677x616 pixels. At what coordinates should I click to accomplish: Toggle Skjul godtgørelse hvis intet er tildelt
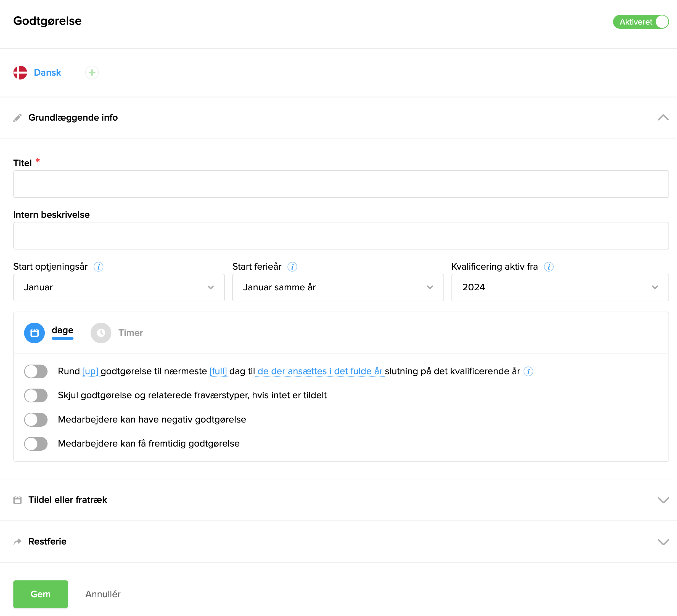tap(36, 395)
